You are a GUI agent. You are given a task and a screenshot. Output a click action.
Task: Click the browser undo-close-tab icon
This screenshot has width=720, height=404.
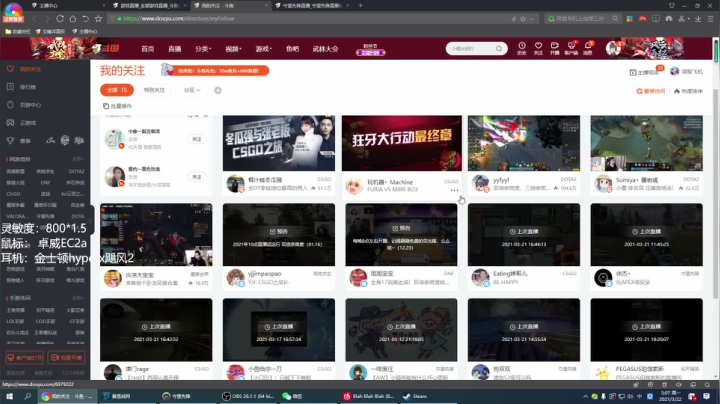pos(85,19)
